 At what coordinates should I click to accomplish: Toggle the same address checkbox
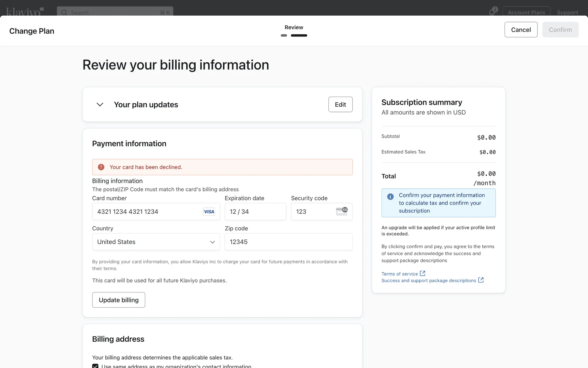[95, 366]
